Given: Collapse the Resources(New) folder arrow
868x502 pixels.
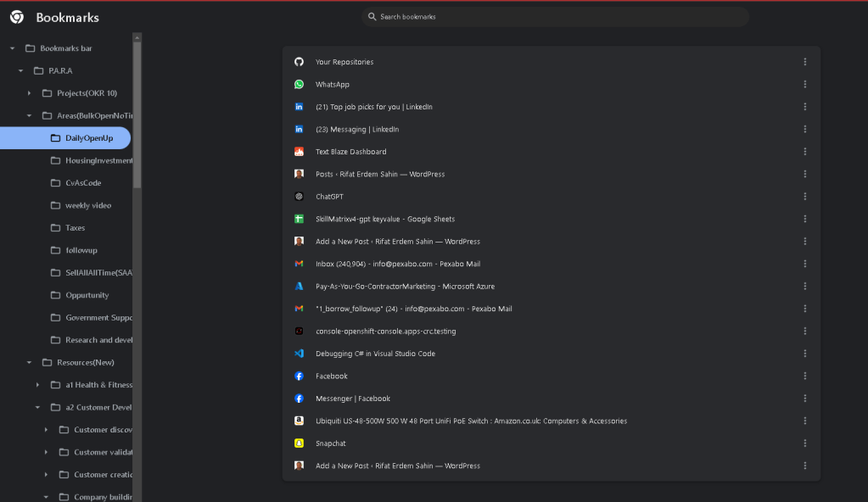Looking at the screenshot, I should [30, 363].
